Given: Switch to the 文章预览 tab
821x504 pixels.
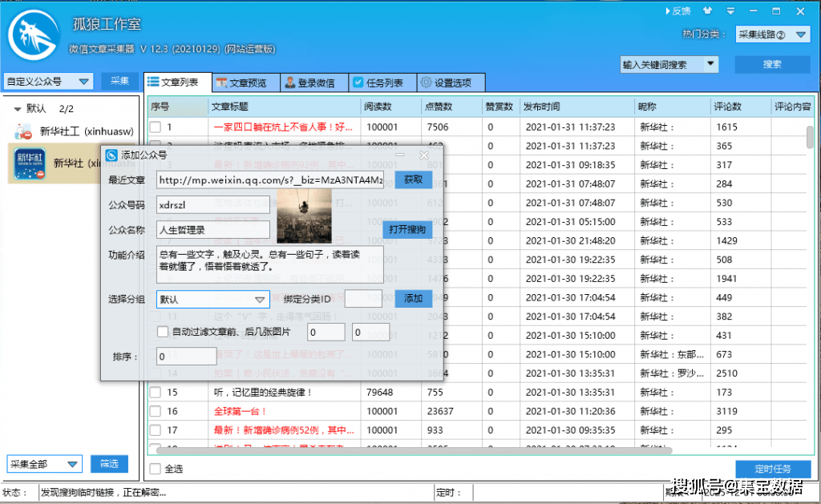Looking at the screenshot, I should [246, 83].
